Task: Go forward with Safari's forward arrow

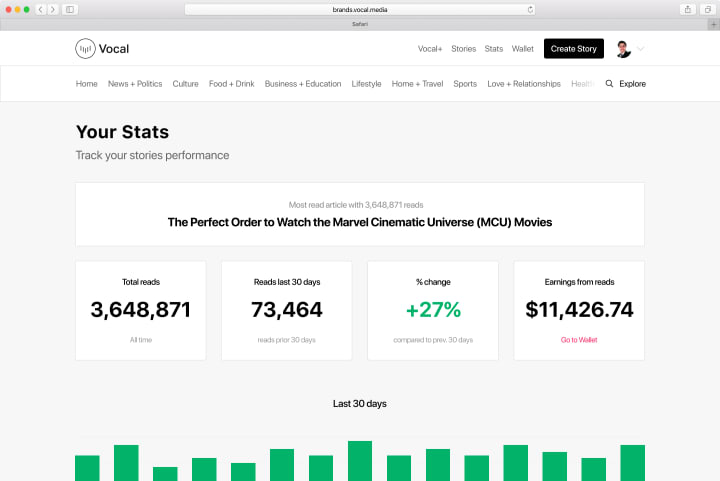Action: 53,9
